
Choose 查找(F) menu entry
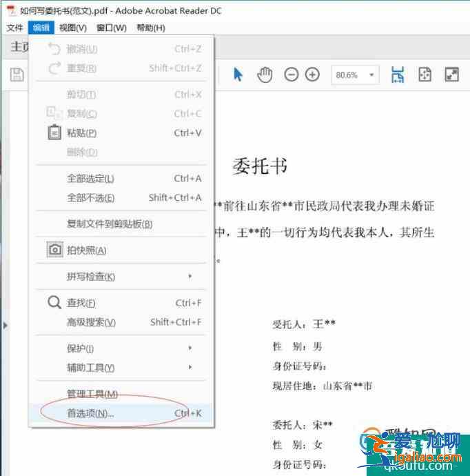tap(121, 303)
